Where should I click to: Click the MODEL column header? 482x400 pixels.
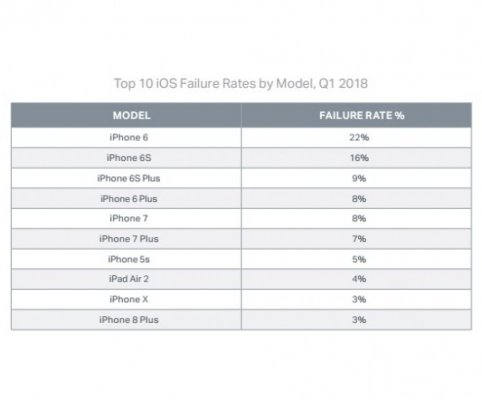132,115
